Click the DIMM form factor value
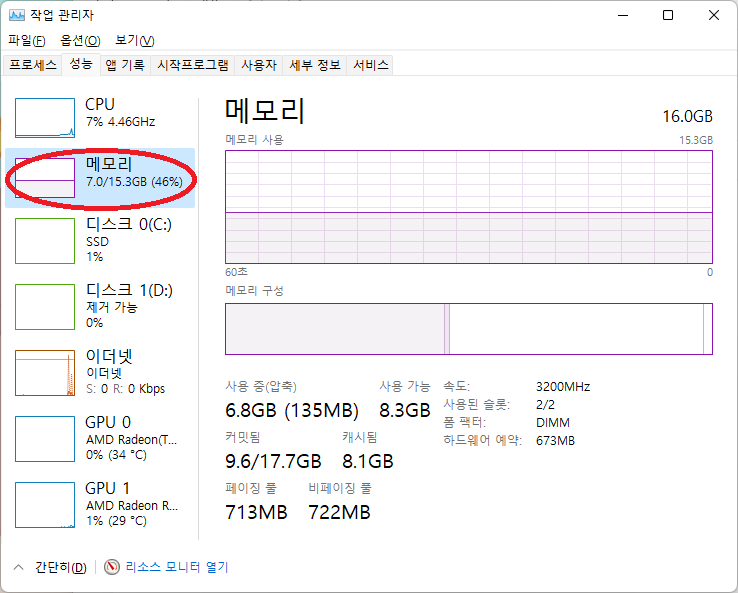The height and width of the screenshot is (593, 738). click(553, 423)
